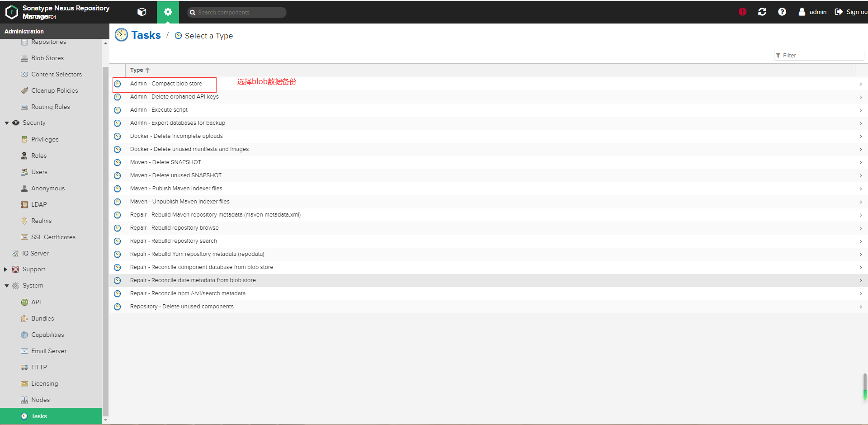Open the Browse cube icon in header
Screen dimensions: 868x425
(x=142, y=12)
